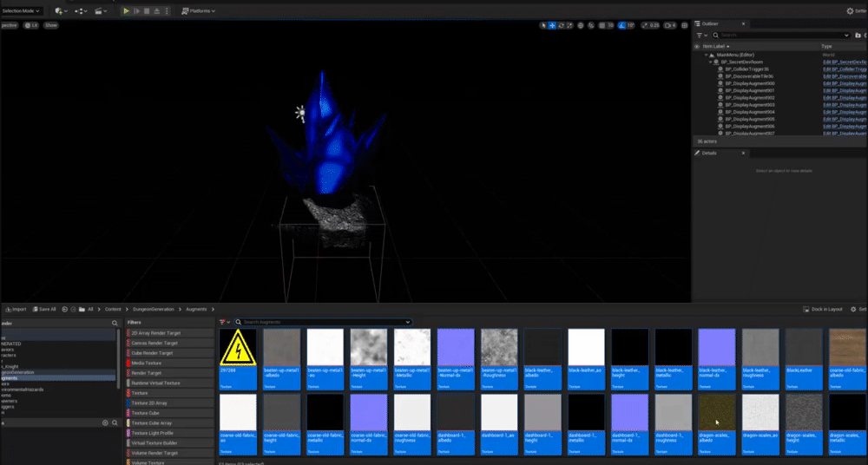Open the Platforms dropdown

pos(199,11)
